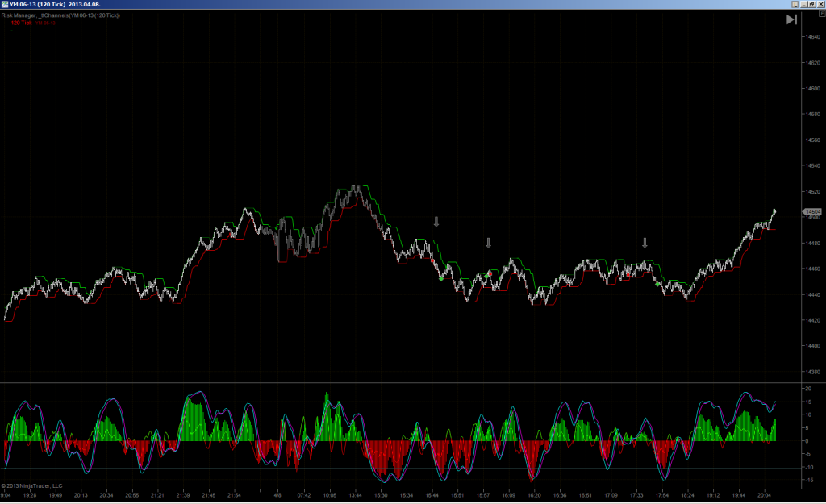Open the chart window icon menu in title bar
The width and height of the screenshot is (826, 504).
[x=4, y=4]
